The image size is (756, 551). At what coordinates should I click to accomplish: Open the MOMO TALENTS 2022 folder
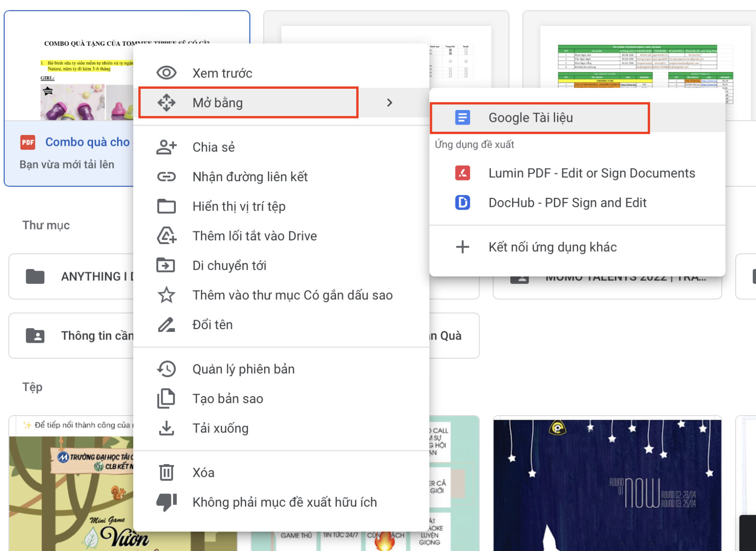(607, 287)
